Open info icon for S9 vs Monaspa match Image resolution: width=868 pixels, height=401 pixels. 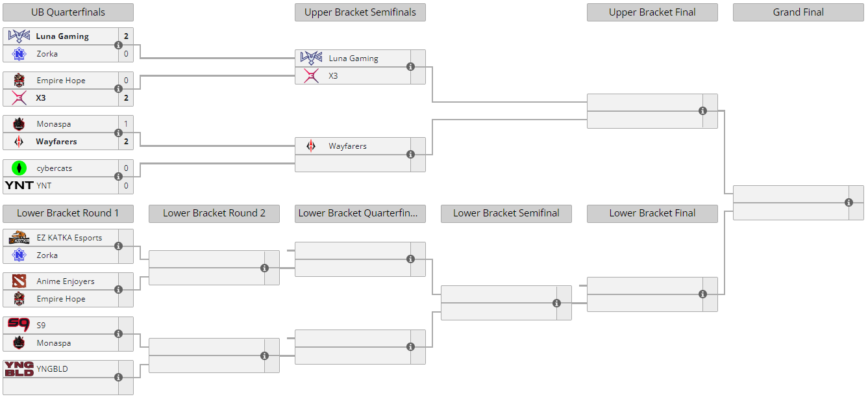[x=118, y=334]
